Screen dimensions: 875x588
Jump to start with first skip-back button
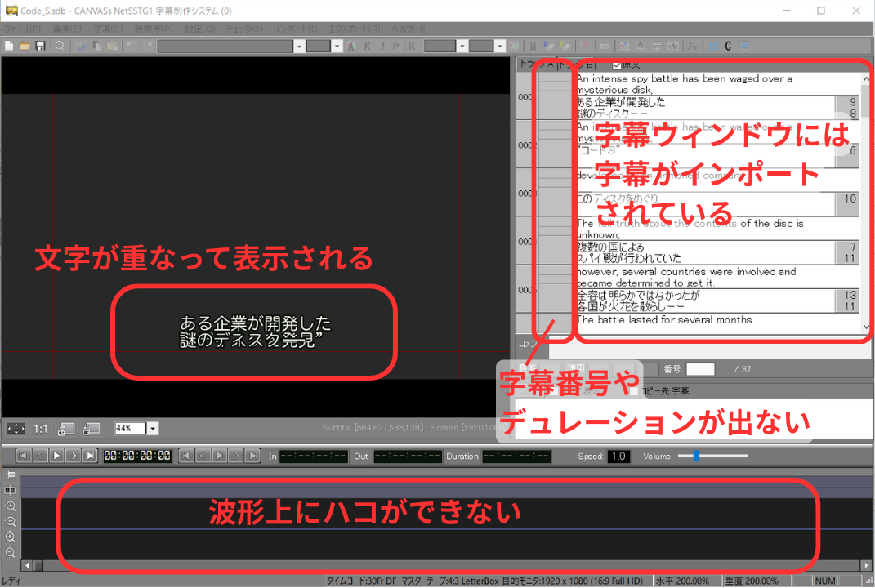pos(23,456)
